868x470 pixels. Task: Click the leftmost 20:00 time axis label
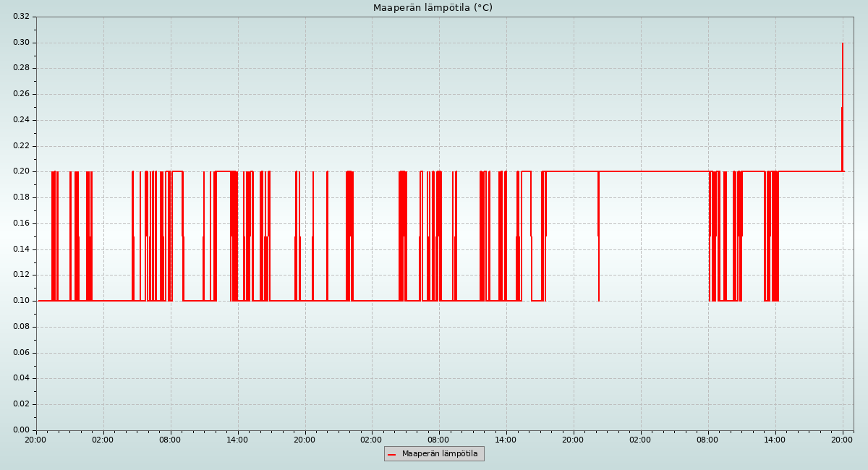35,440
